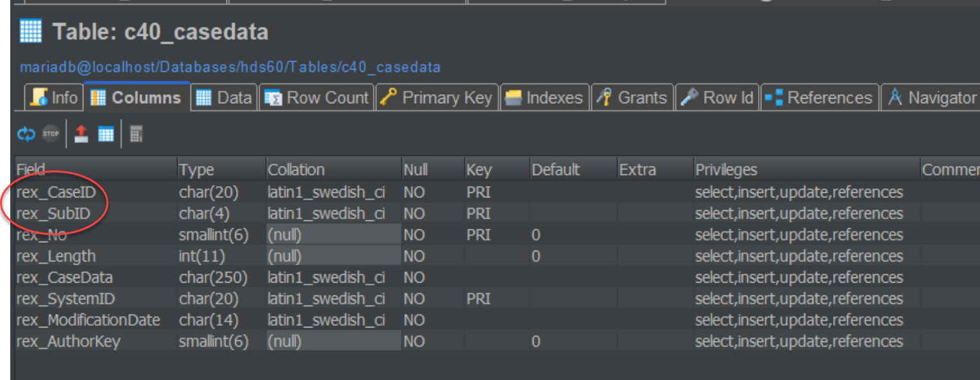Image resolution: width=980 pixels, height=380 pixels.
Task: Open the Navigator tab
Action: pyautogui.click(x=931, y=97)
